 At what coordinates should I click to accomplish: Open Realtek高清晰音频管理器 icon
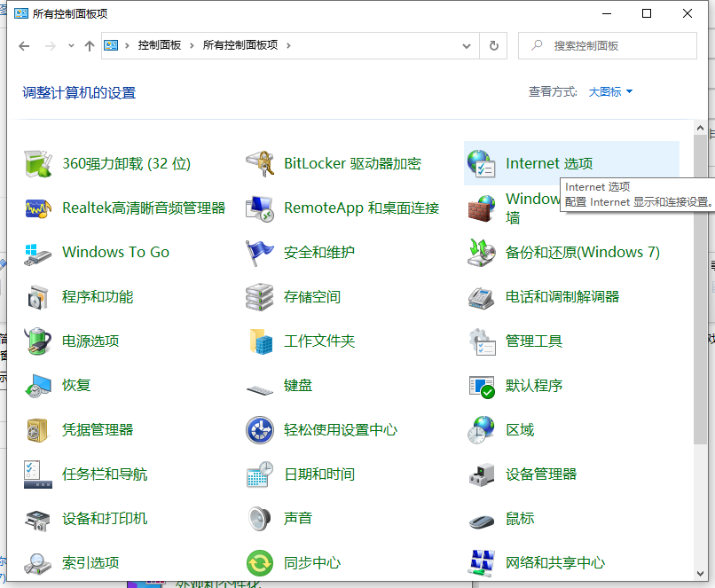click(x=38, y=208)
